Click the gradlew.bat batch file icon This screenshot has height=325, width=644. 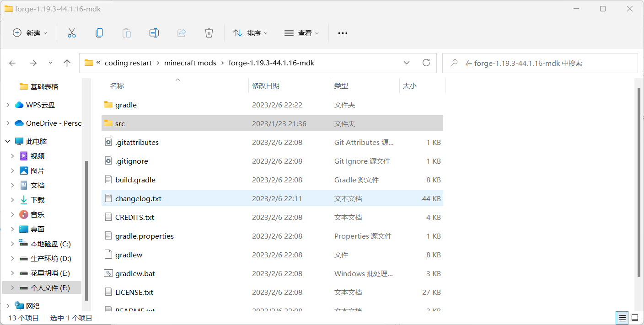108,273
